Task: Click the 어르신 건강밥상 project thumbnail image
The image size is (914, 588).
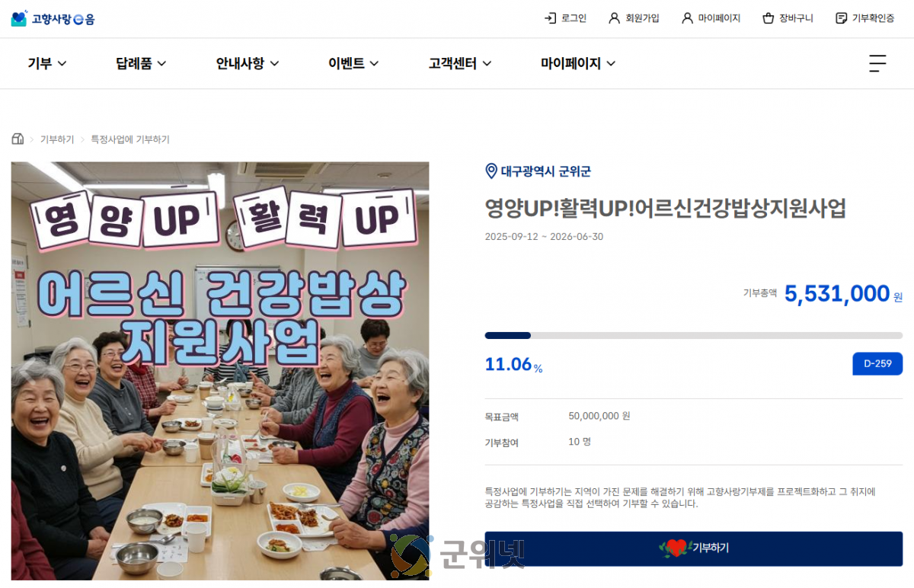Action: click(x=220, y=371)
